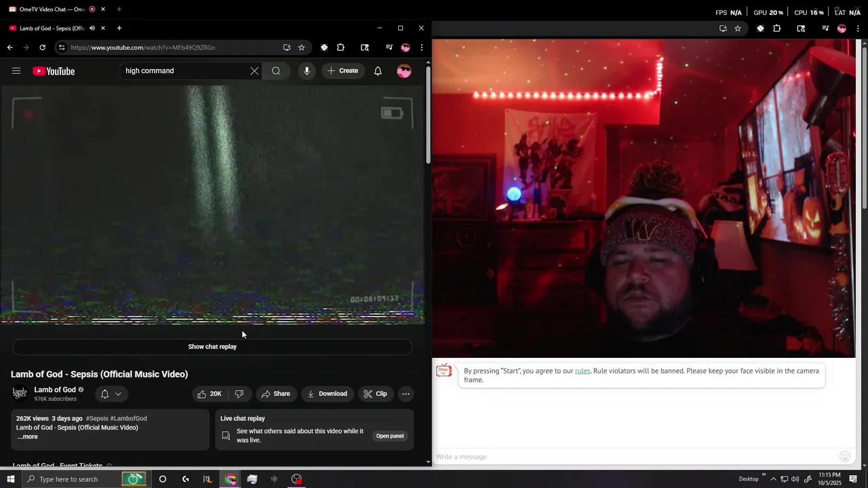Open volume control in system tray
The height and width of the screenshot is (488, 868).
[x=795, y=479]
